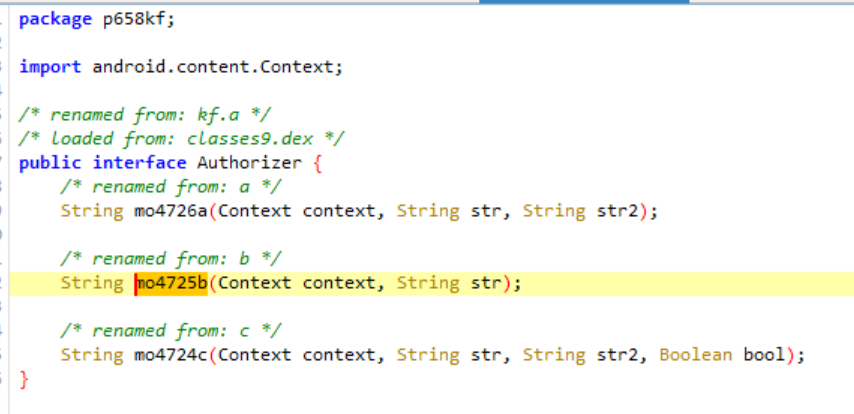Click the mo4725b highlighted method name
The height and width of the screenshot is (414, 854).
click(172, 283)
